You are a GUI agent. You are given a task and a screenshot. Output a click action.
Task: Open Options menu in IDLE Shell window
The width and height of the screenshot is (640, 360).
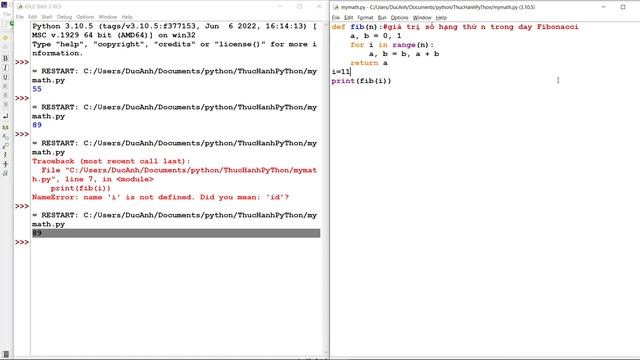click(85, 17)
